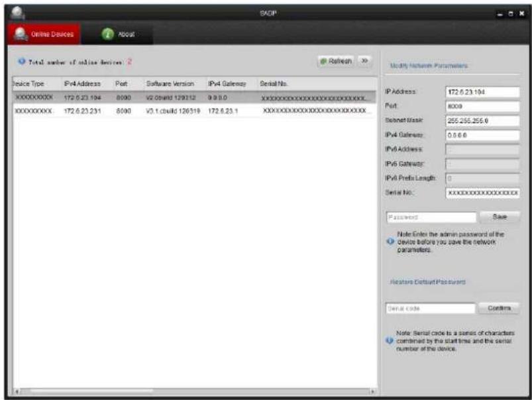The width and height of the screenshot is (532, 400).
Task: Click in the IP Address input field
Action: [x=482, y=92]
